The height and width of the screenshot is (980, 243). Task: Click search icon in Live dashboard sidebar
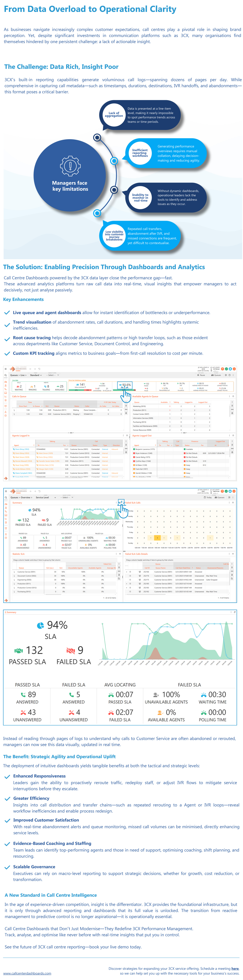[x=6, y=375]
